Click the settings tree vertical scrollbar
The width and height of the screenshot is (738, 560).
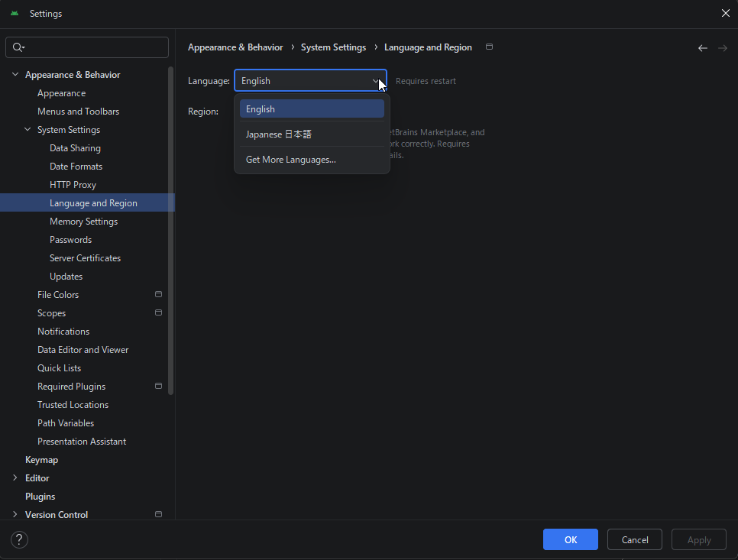coord(171,229)
